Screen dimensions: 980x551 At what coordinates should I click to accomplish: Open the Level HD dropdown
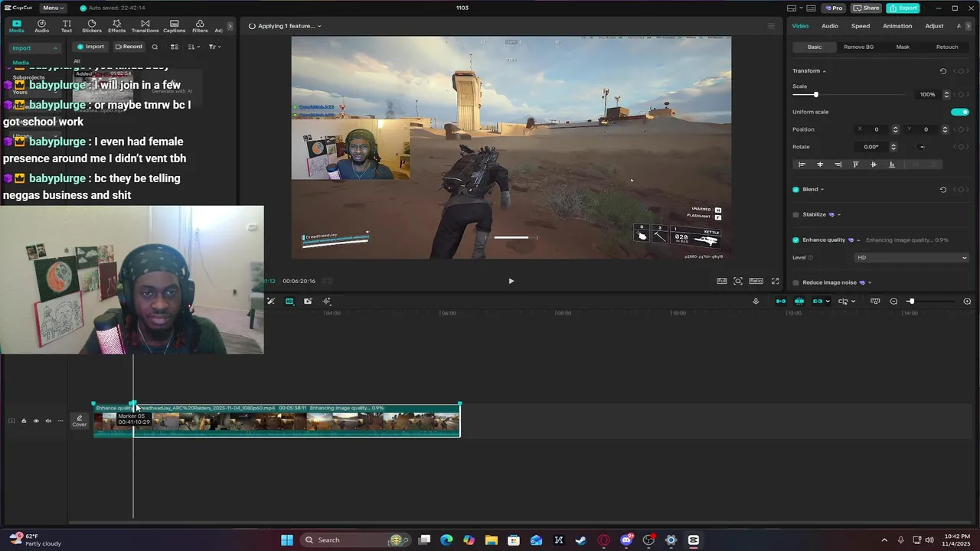click(x=912, y=258)
